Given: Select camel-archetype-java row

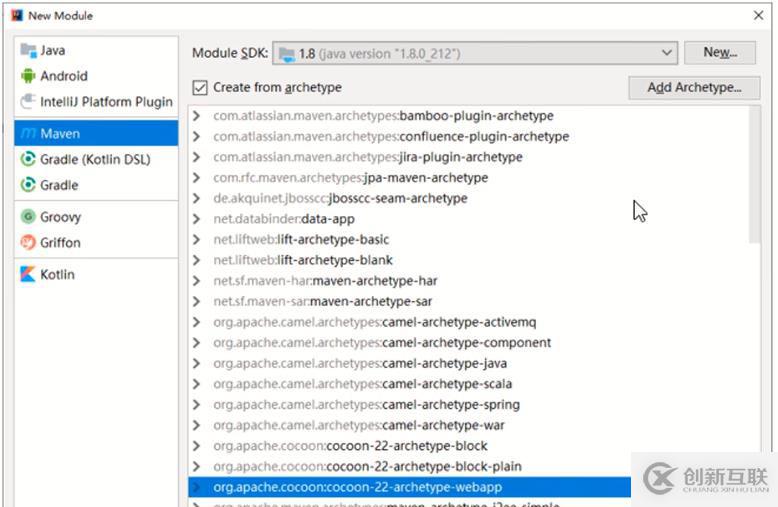Looking at the screenshot, I should click(469, 363).
